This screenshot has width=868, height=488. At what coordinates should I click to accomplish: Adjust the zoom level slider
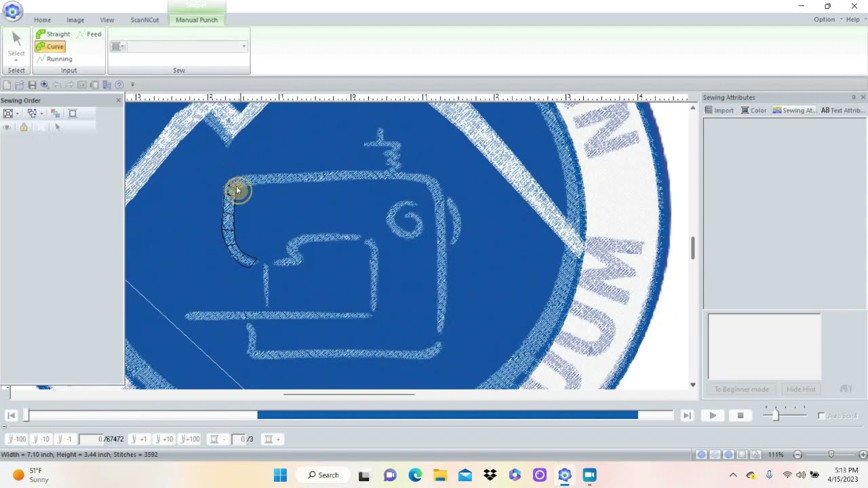click(x=831, y=454)
